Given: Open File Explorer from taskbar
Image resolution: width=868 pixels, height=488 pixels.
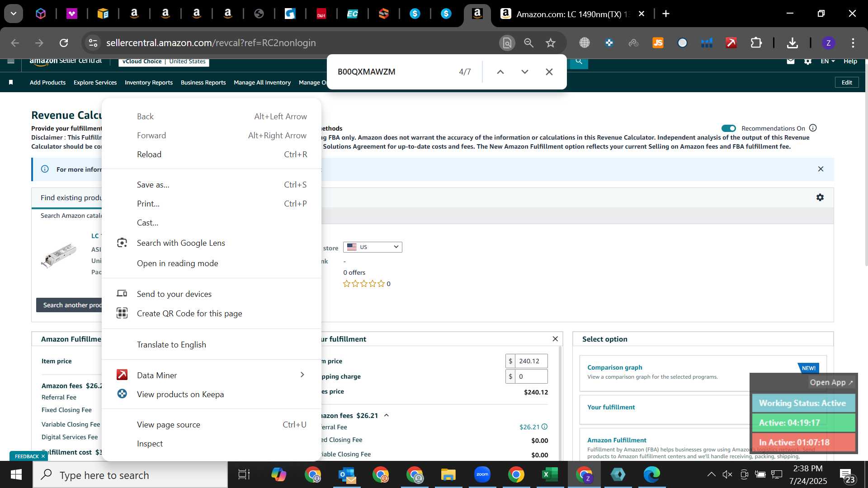Looking at the screenshot, I should coord(448,474).
